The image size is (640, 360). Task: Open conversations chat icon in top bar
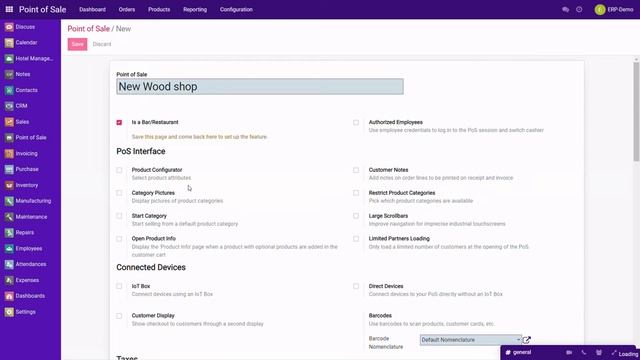(565, 9)
